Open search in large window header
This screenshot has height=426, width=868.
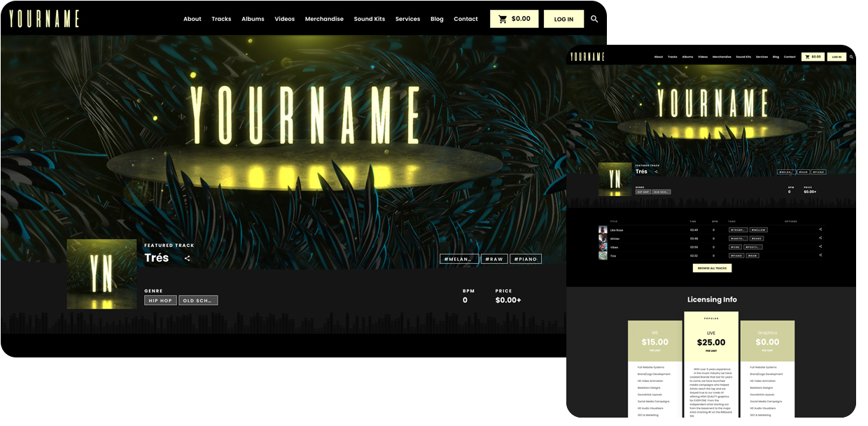pos(594,19)
